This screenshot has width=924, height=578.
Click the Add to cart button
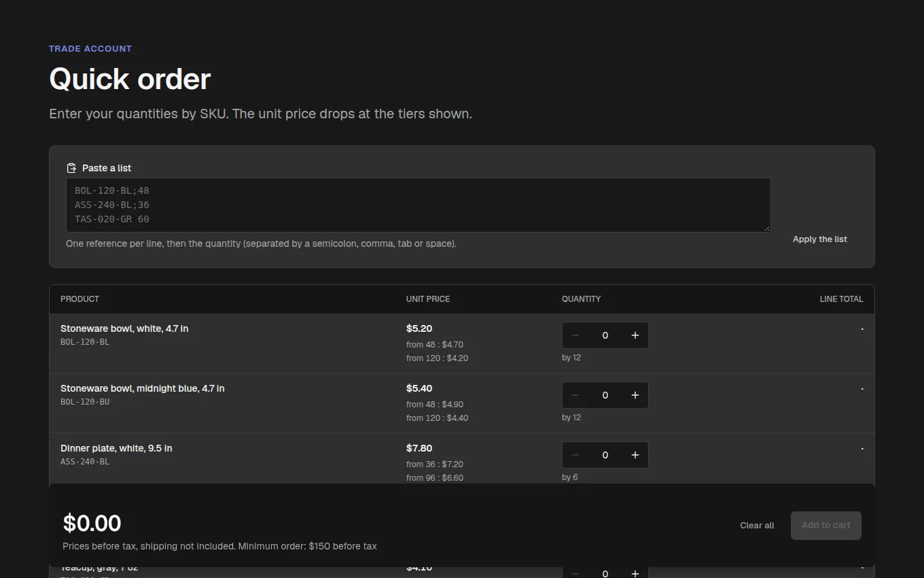pyautogui.click(x=826, y=526)
